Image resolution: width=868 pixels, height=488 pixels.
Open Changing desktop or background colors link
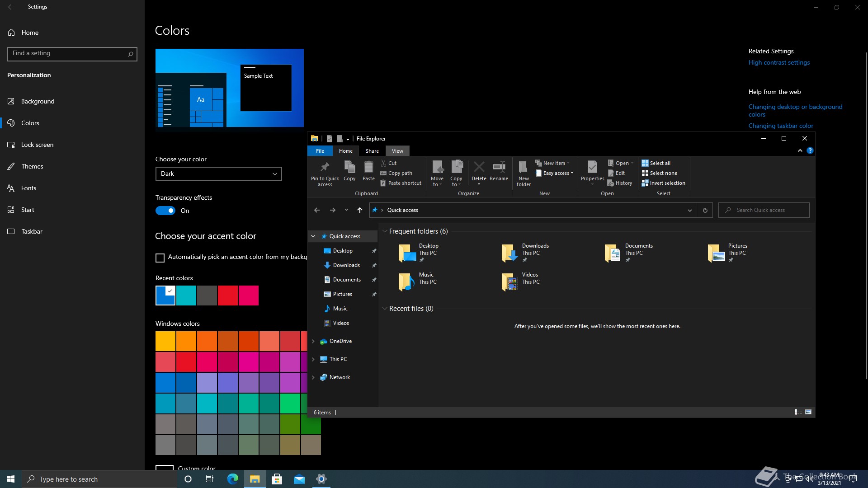click(795, 110)
